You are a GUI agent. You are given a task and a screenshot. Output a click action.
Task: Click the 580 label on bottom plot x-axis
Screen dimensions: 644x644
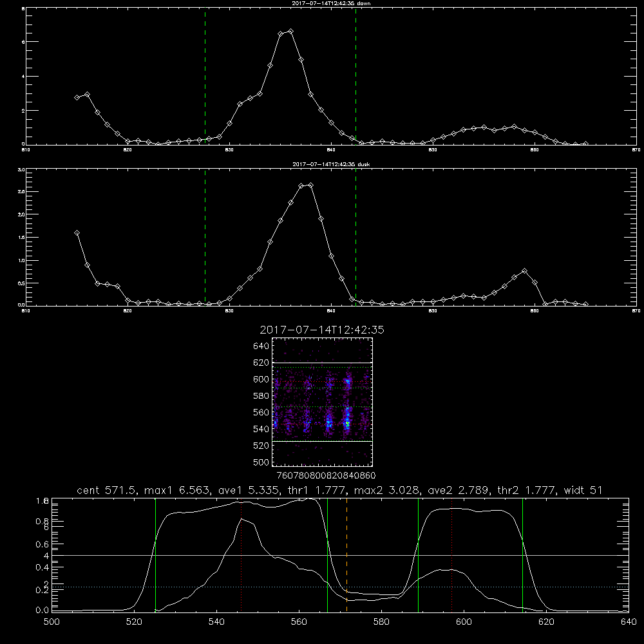coord(381,622)
